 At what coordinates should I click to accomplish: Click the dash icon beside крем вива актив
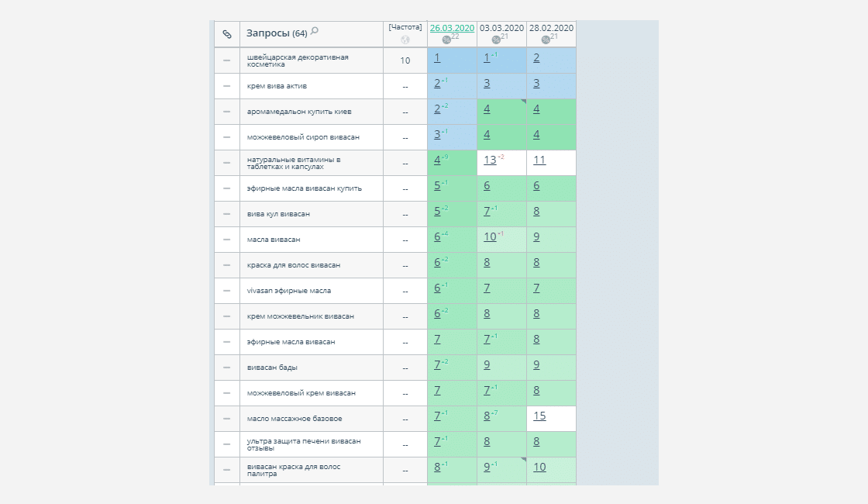227,86
